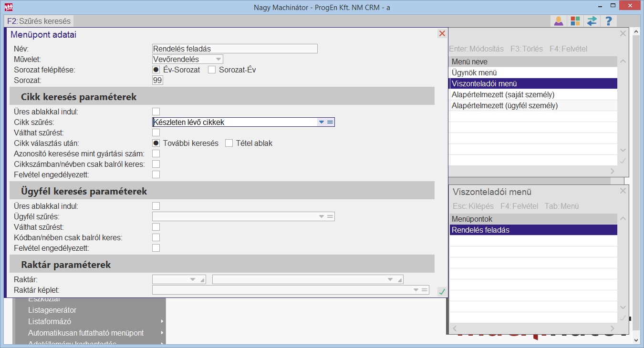Close the Viszonteladói menü panel
Viewport: 644px width, 348px height.
click(623, 191)
